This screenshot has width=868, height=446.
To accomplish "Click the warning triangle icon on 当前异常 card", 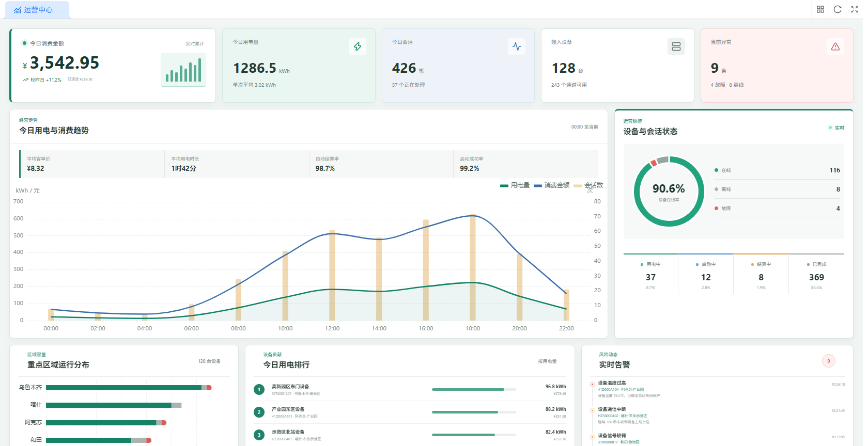I will click(x=835, y=46).
